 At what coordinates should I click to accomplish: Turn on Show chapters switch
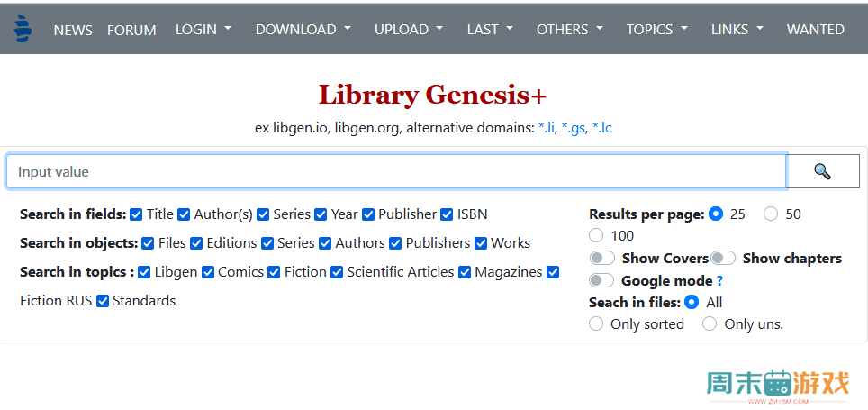point(723,259)
